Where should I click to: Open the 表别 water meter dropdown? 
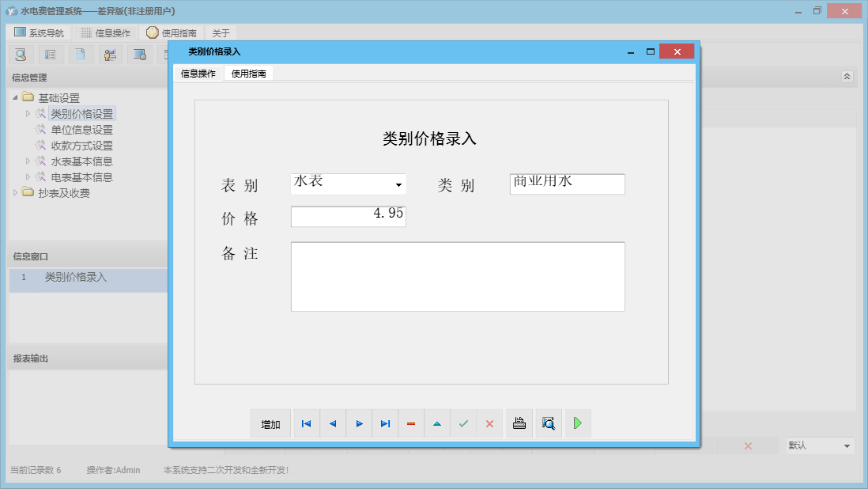[x=398, y=184]
